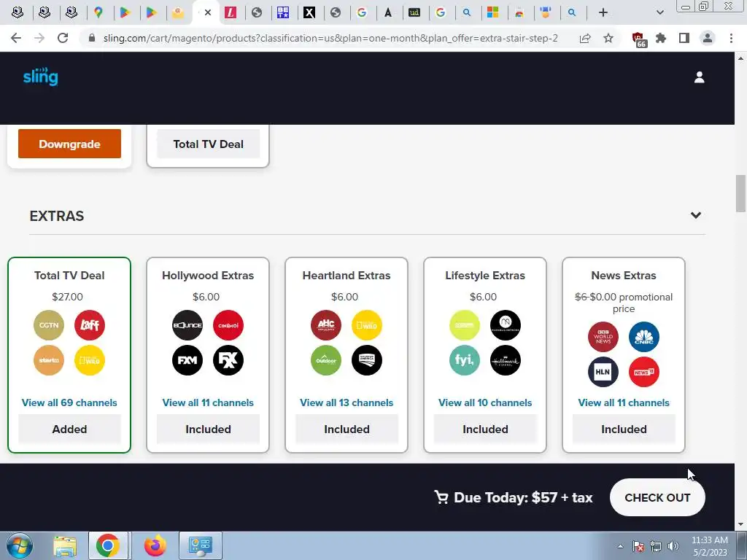Open the share page icon
Viewport: 747px width, 560px height.
click(585, 38)
